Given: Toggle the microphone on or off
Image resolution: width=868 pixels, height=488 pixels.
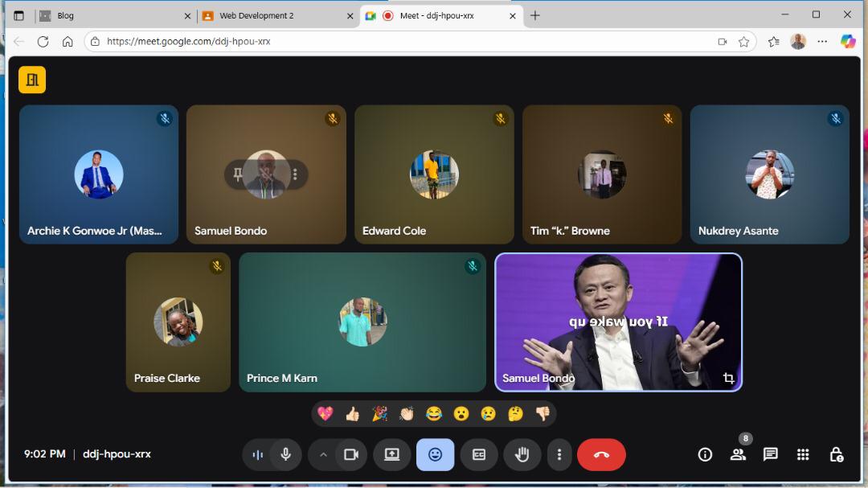Looking at the screenshot, I should 285,455.
